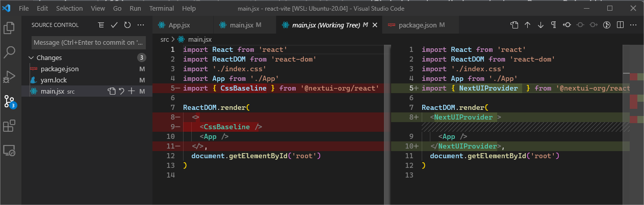644x205 pixels.
Task: Toggle source control tree view mode
Action: point(101,25)
